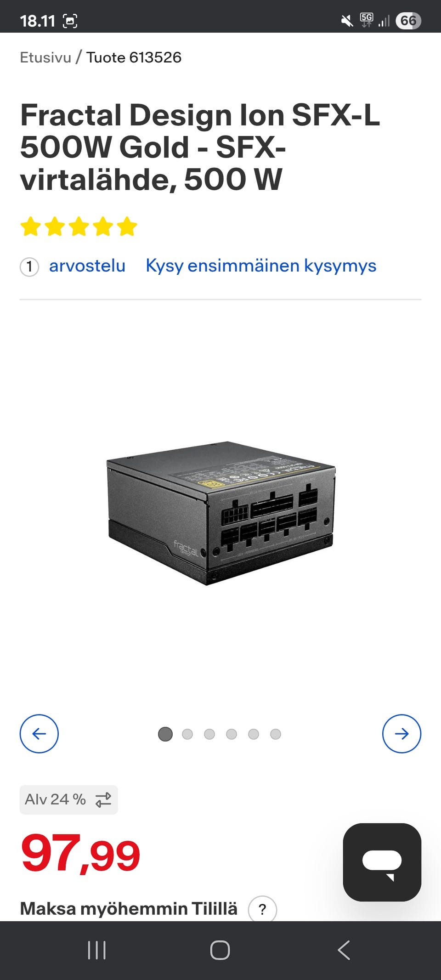Screen dimensions: 441x980
Task: Open the chat support bubble icon
Action: point(382,862)
